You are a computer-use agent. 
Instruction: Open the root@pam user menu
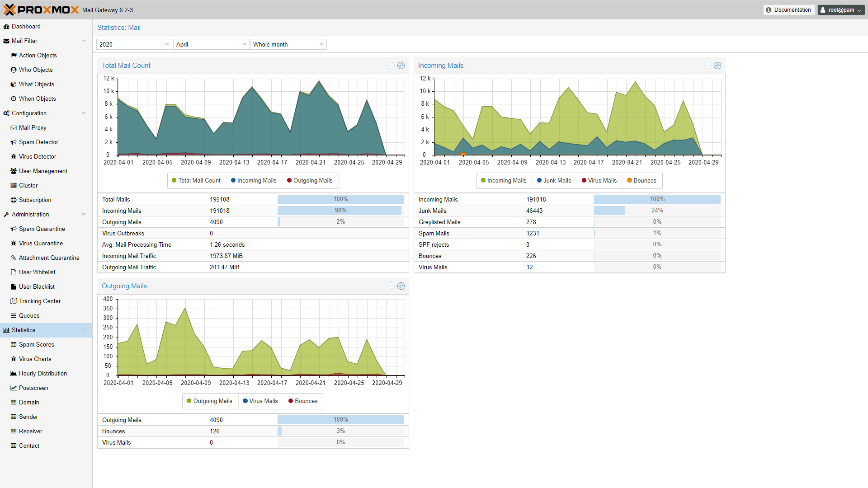[840, 10]
